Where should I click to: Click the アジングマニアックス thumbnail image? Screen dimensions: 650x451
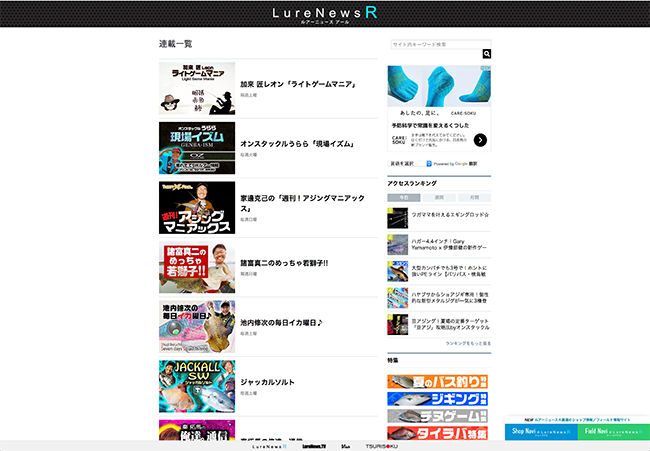point(197,208)
